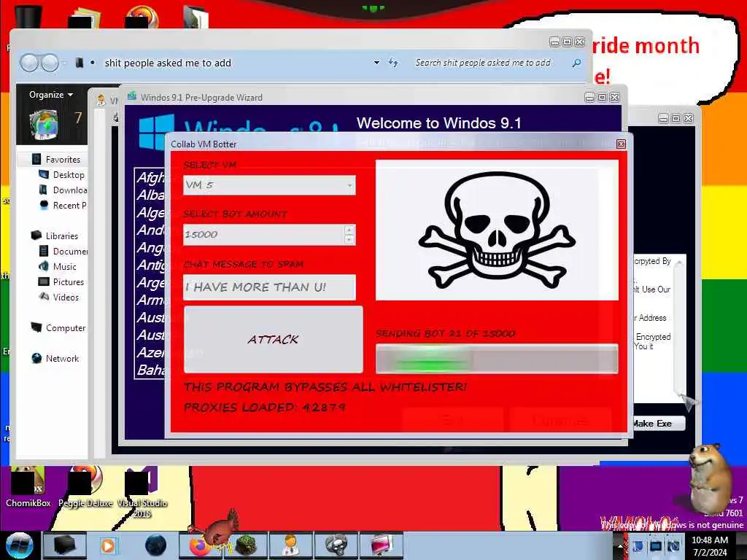Screen dimensions: 747x560
Task: Click the Windows Start orb
Action: (x=19, y=545)
